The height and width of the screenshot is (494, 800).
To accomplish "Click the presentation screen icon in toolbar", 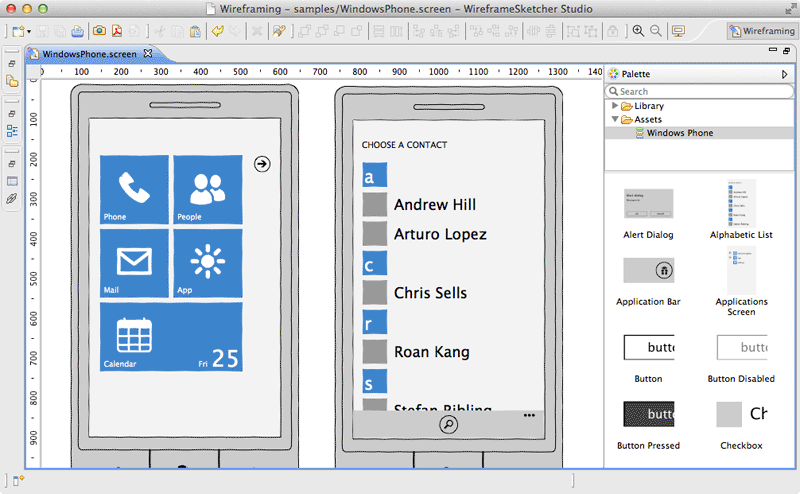I will coord(679,31).
